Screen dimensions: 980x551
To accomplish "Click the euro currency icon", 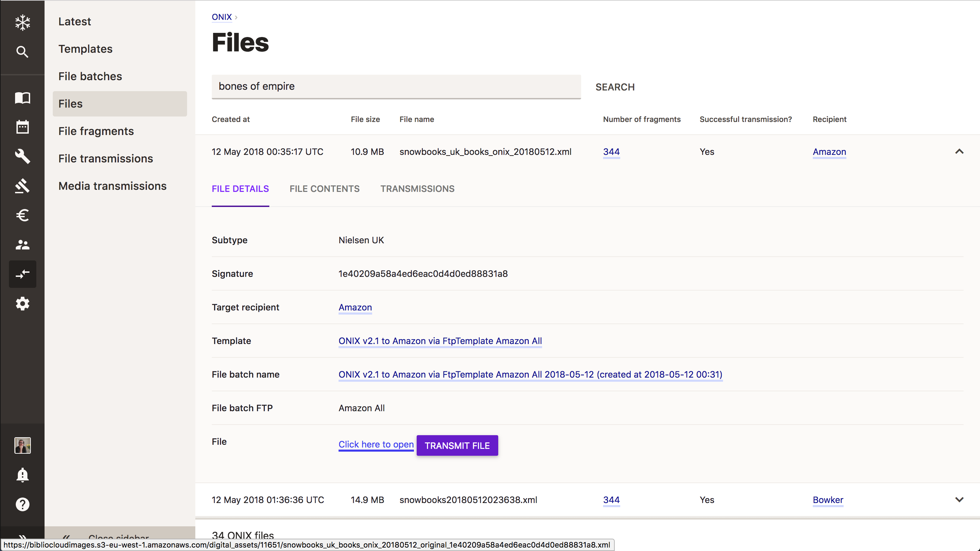I will coord(23,216).
